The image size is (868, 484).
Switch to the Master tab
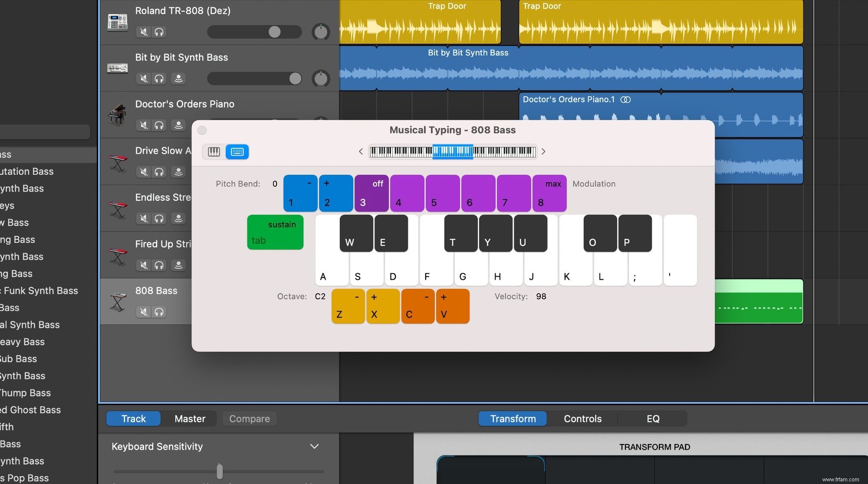(x=190, y=419)
